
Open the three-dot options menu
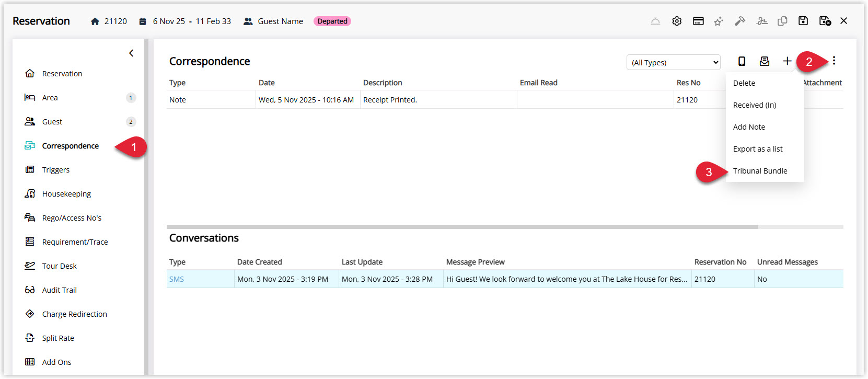click(x=834, y=61)
